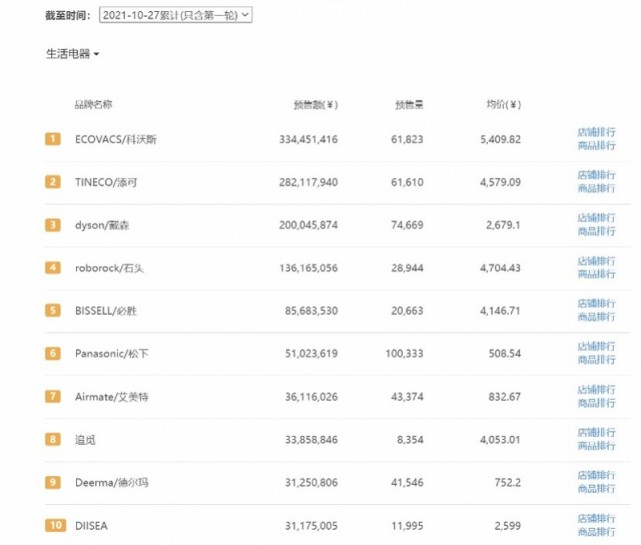The image size is (641, 545).
Task: Click presale amount 282,117,940
Action: (x=308, y=182)
